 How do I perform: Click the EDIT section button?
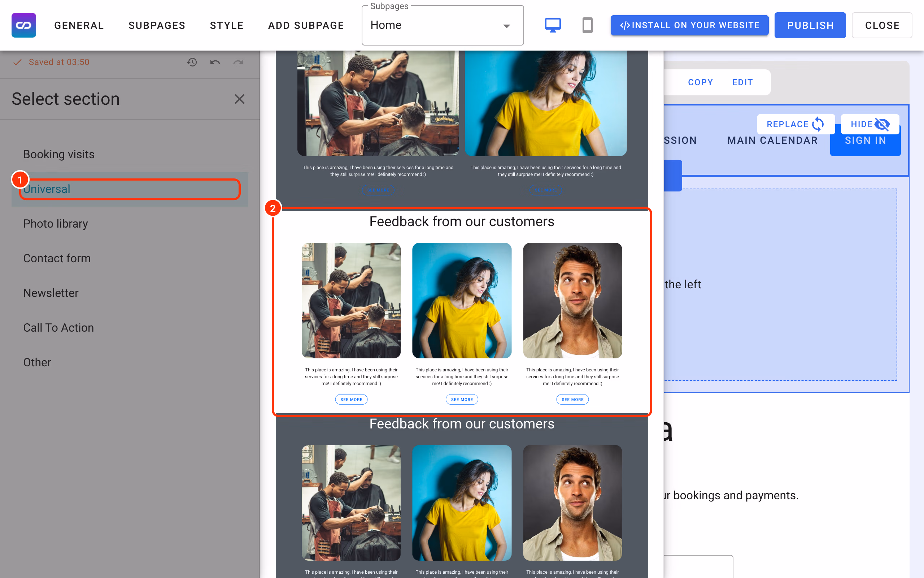pyautogui.click(x=743, y=82)
